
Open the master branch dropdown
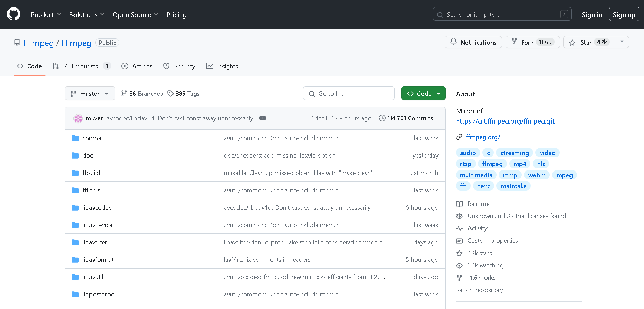pyautogui.click(x=90, y=94)
